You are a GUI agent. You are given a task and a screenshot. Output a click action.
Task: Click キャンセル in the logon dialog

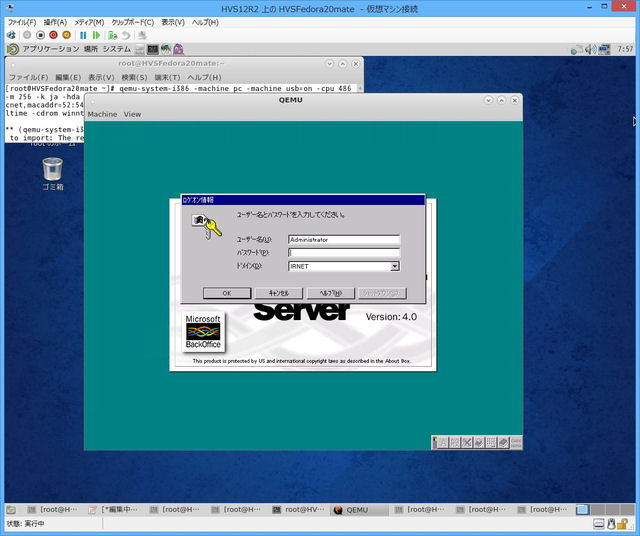[279, 293]
